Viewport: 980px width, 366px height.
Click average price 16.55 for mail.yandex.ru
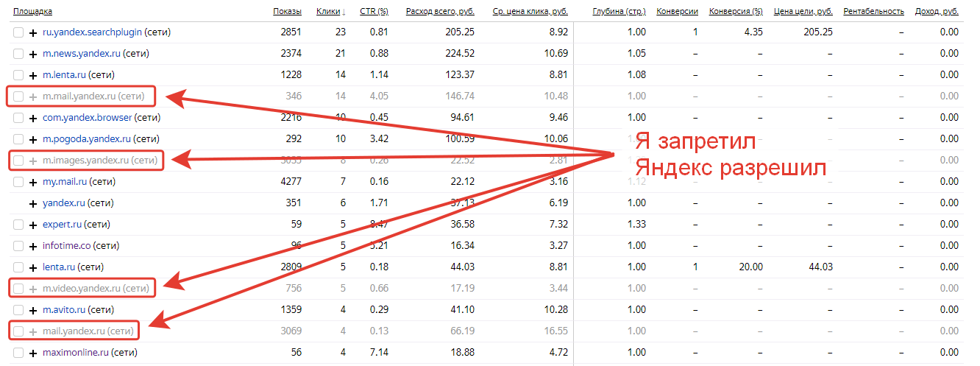click(x=555, y=331)
